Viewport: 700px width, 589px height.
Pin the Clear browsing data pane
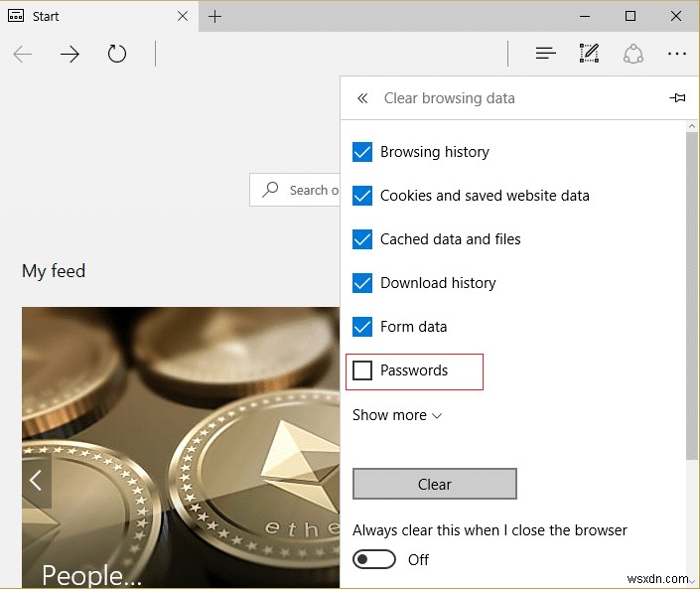(677, 98)
